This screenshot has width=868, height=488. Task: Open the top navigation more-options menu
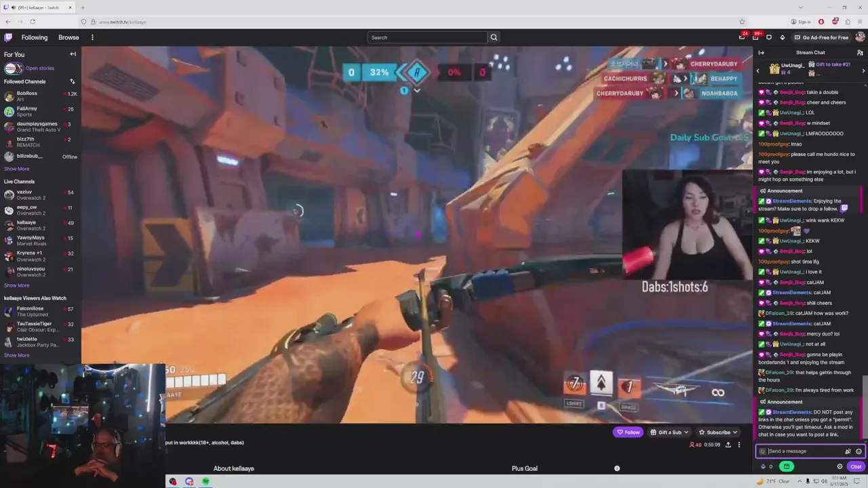click(x=92, y=37)
